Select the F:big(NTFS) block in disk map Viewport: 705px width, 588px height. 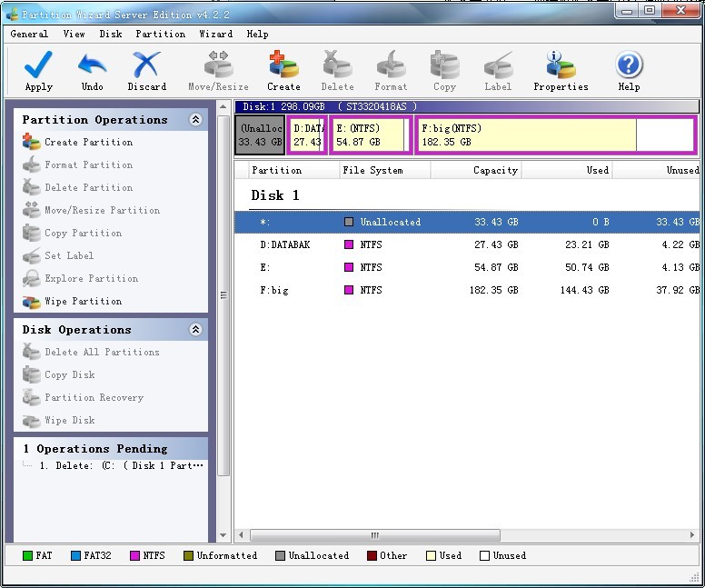(556, 135)
